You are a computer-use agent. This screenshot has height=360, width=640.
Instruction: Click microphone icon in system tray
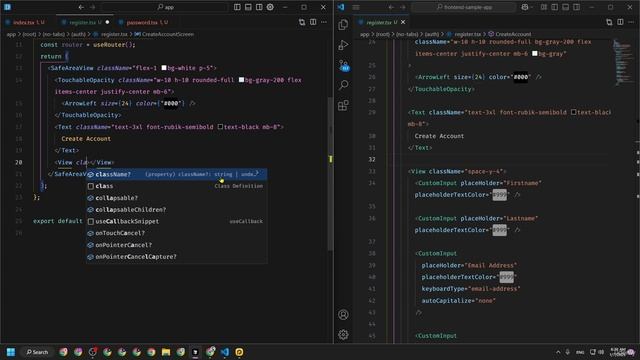567,352
